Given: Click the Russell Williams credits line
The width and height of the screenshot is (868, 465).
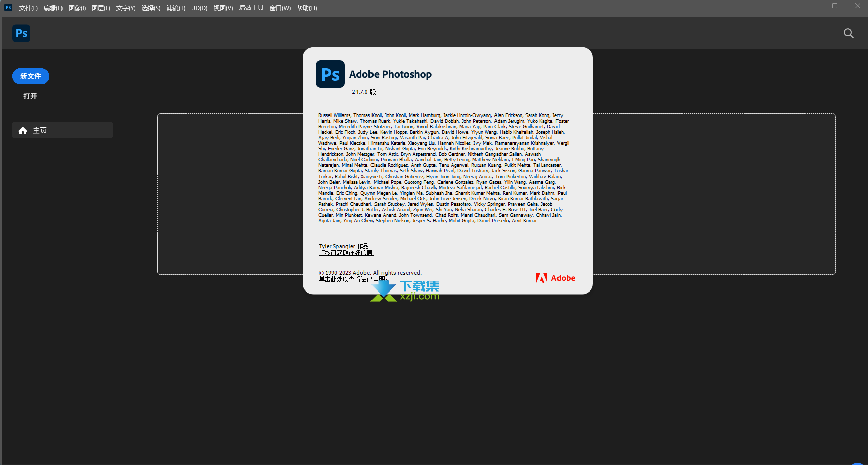Looking at the screenshot, I should pos(441,115).
